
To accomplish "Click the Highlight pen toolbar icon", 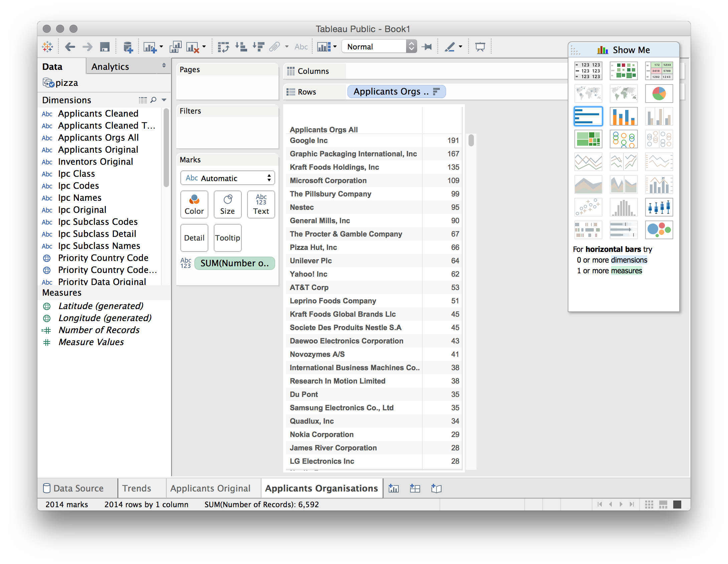I will pos(450,47).
